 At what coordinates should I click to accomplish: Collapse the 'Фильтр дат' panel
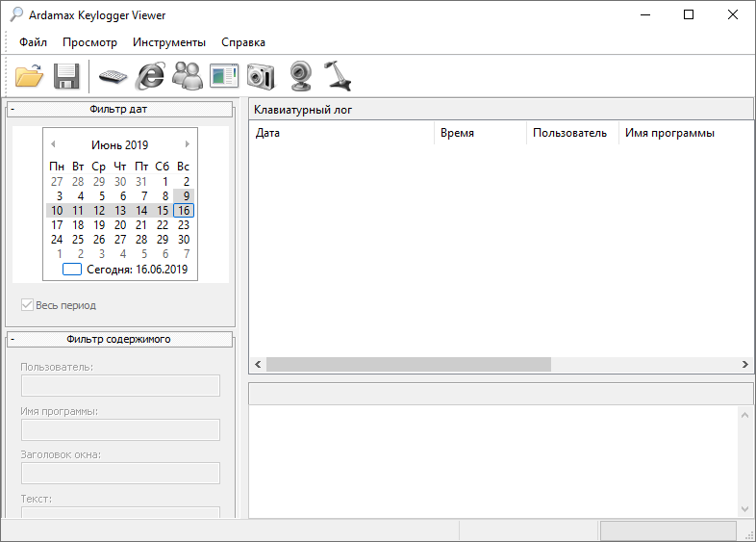[13, 110]
